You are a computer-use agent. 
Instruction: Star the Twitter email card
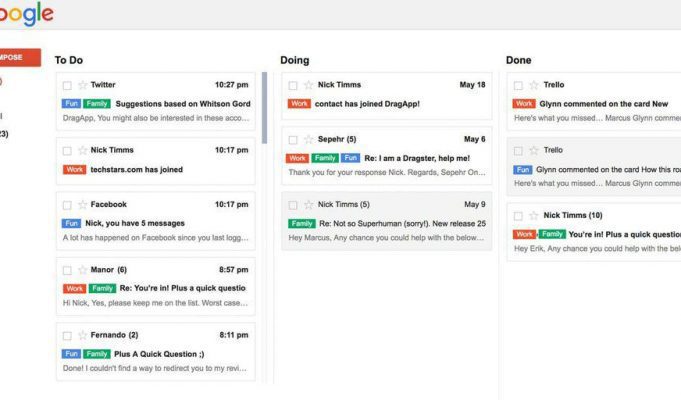83,85
